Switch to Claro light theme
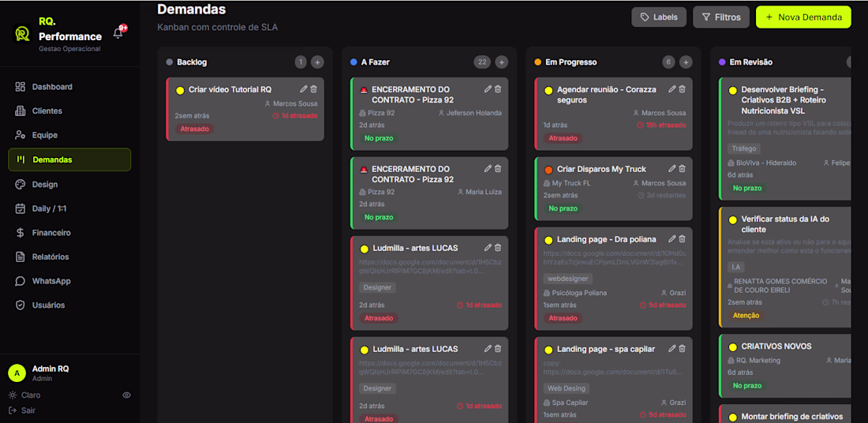868x423 pixels. 25,395
